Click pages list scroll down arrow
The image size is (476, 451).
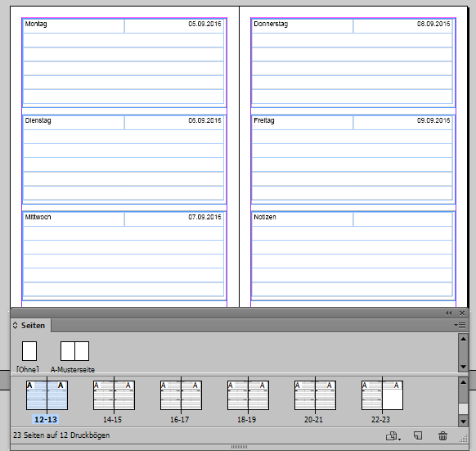pyautogui.click(x=463, y=422)
